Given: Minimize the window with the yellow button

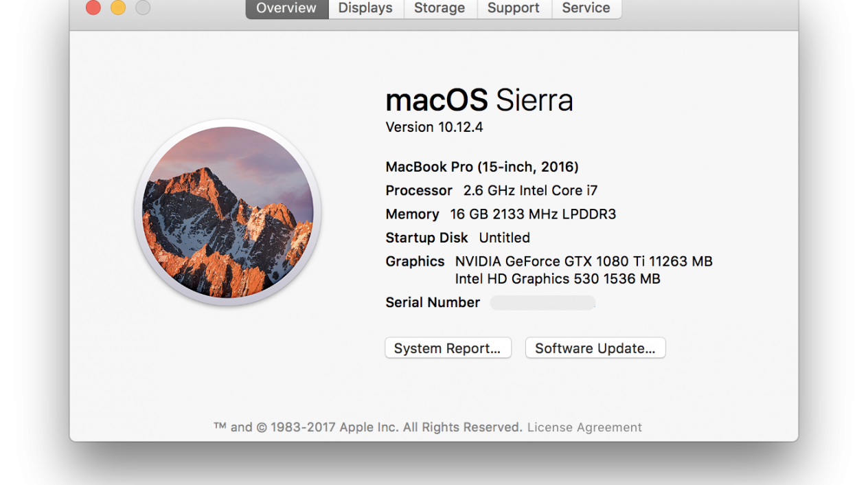Looking at the screenshot, I should click(118, 8).
